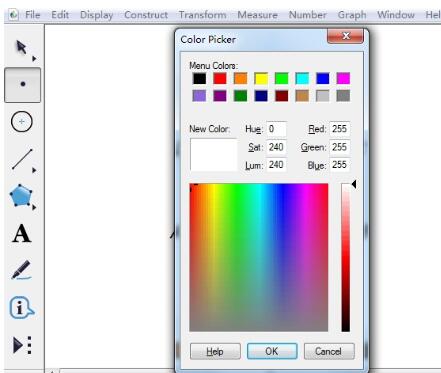
Task: Click the luminance slider bar
Action: click(x=346, y=257)
